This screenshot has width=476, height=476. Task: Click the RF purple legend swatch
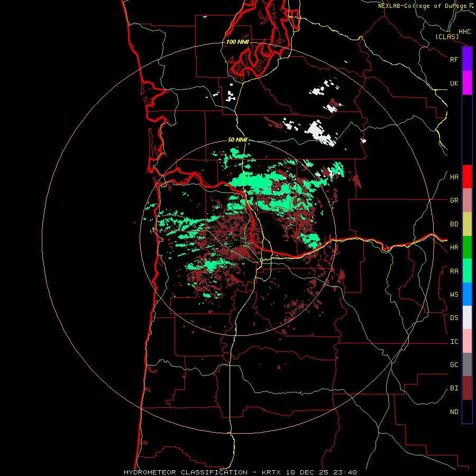click(467, 59)
